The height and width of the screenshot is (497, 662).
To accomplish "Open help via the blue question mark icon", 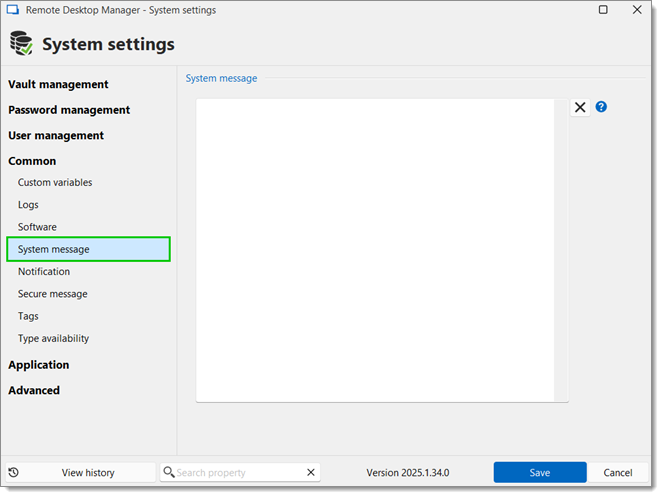I will click(x=601, y=107).
